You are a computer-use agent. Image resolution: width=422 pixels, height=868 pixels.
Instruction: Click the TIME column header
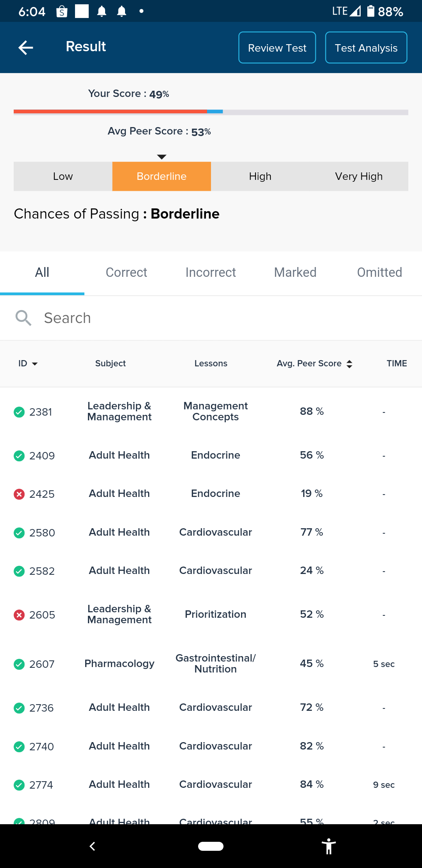pyautogui.click(x=397, y=364)
